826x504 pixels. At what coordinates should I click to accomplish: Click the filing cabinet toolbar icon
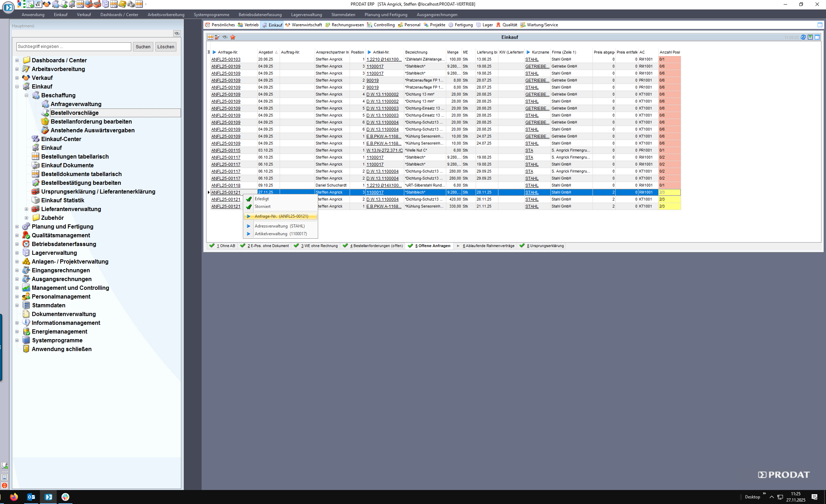coord(105,4)
